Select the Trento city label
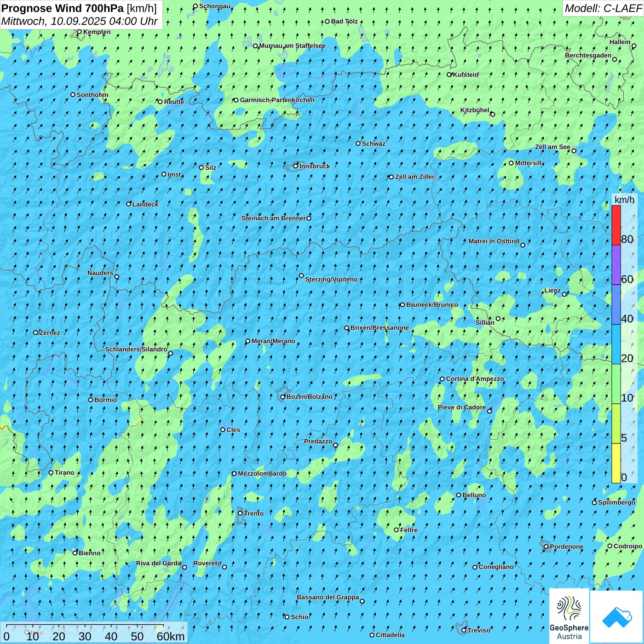 pyautogui.click(x=254, y=513)
